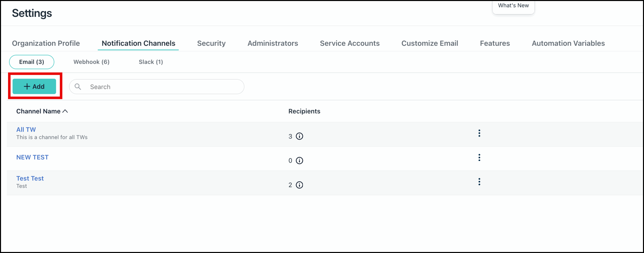Viewport: 644px width, 253px height.
Task: Open the Security settings tab
Action: pyautogui.click(x=211, y=43)
